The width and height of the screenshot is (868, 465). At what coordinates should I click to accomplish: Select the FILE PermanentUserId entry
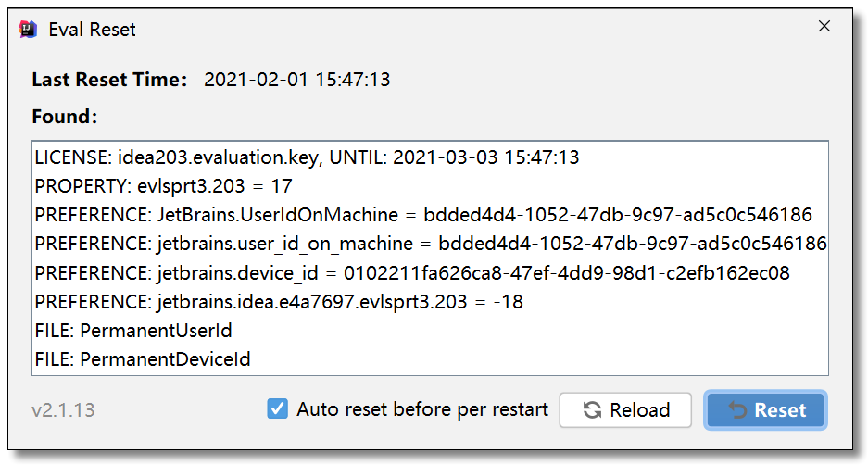pos(133,331)
